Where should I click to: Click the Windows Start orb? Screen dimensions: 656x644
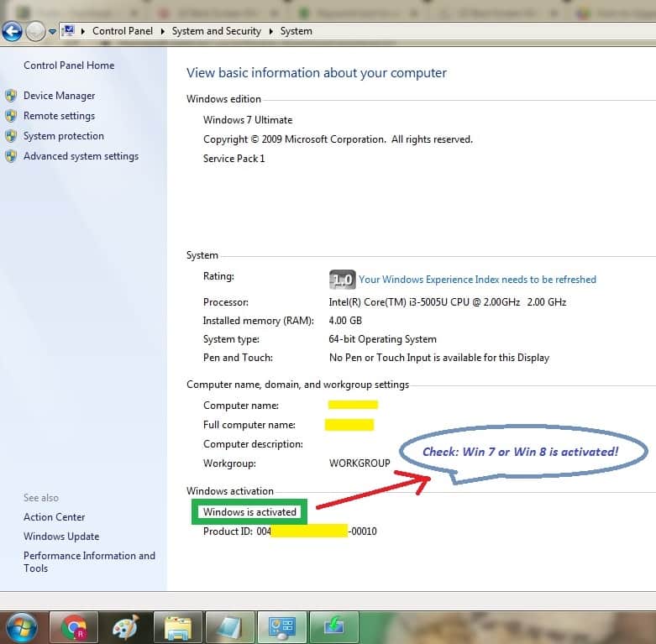coord(22,628)
